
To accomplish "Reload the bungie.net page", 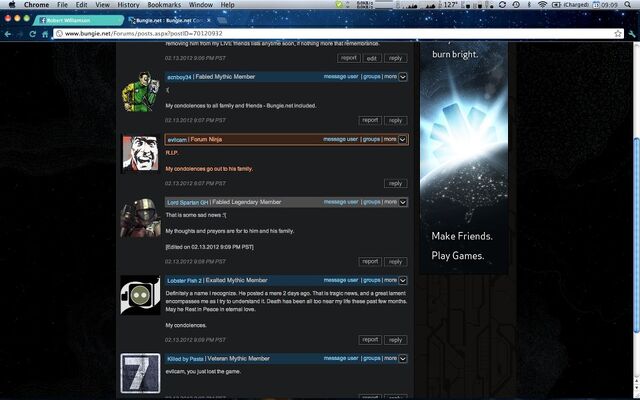I will [x=33, y=34].
